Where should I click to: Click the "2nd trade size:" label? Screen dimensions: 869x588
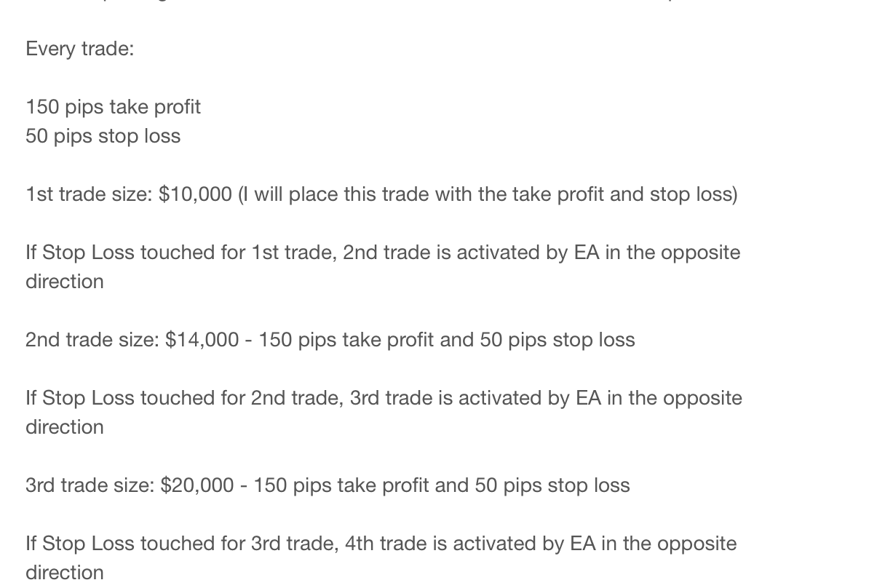point(92,340)
